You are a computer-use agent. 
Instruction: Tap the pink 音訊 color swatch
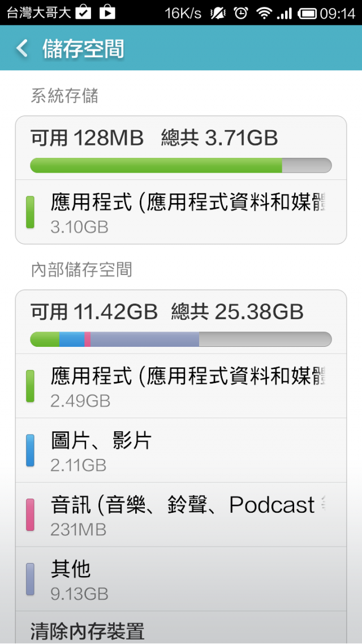point(30,514)
